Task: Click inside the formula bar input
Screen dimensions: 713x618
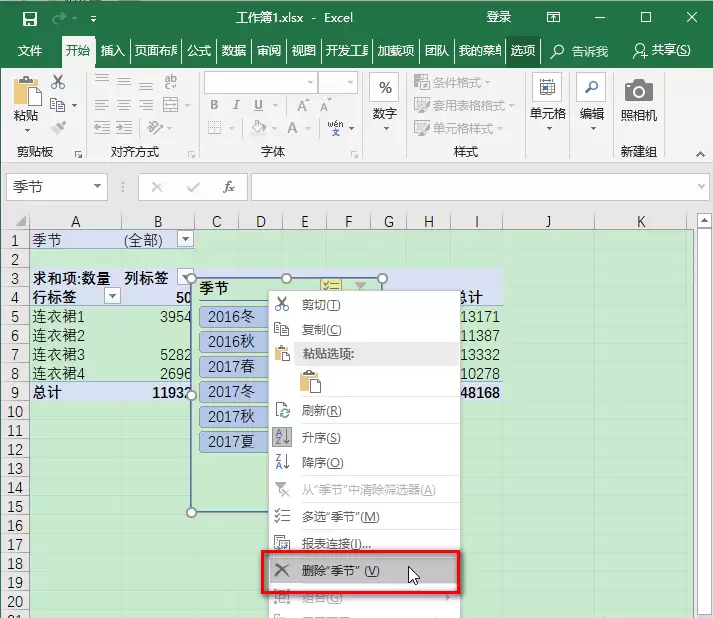Action: [x=473, y=187]
